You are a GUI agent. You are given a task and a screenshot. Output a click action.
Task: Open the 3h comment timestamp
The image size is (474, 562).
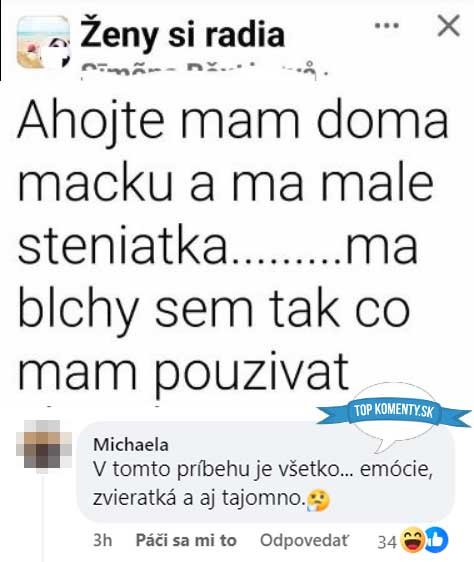coord(103,540)
